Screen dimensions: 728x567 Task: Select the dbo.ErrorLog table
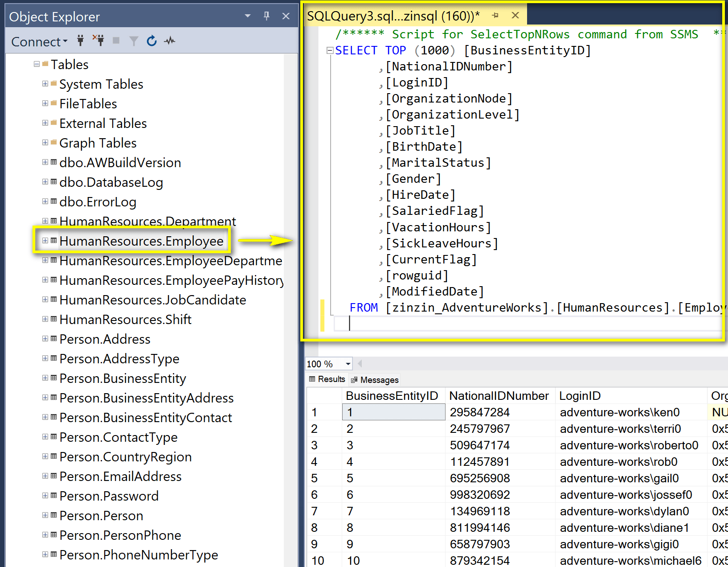tap(98, 202)
